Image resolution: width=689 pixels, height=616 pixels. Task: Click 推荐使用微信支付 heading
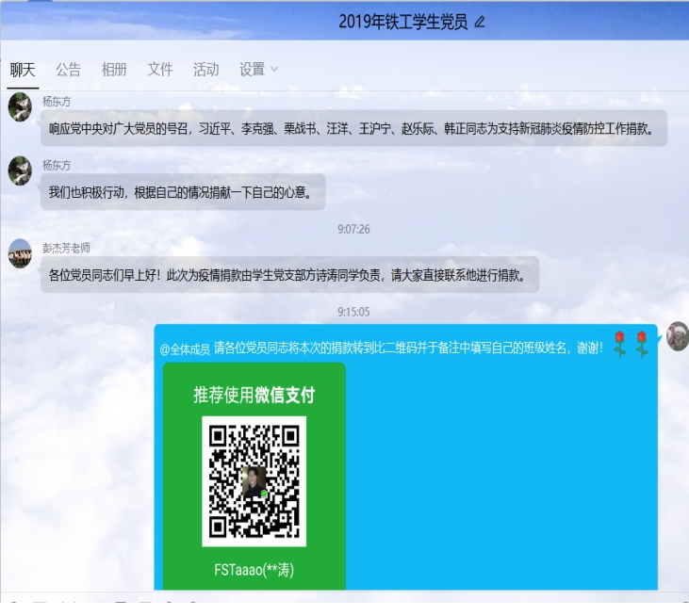[x=254, y=395]
